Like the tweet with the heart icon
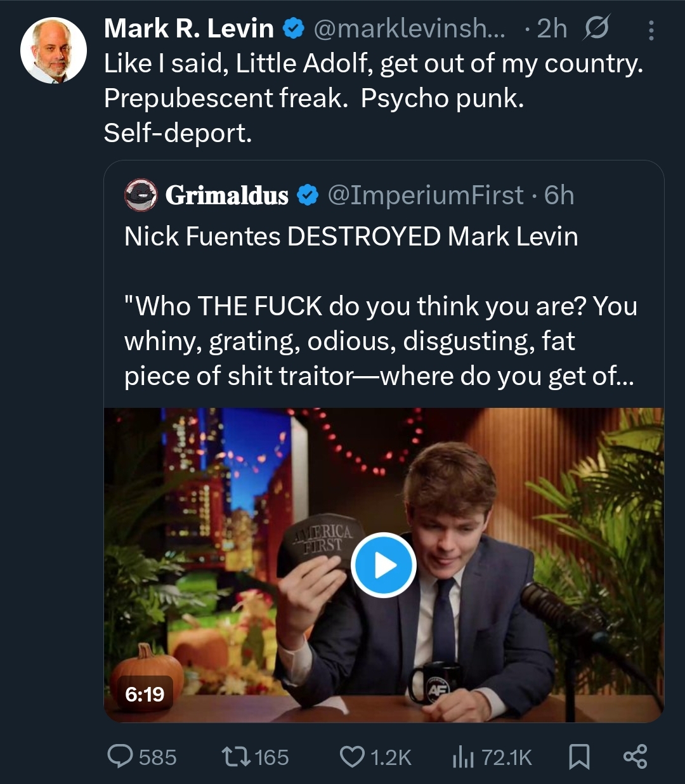Viewport: 685px width, 784px height. click(352, 757)
